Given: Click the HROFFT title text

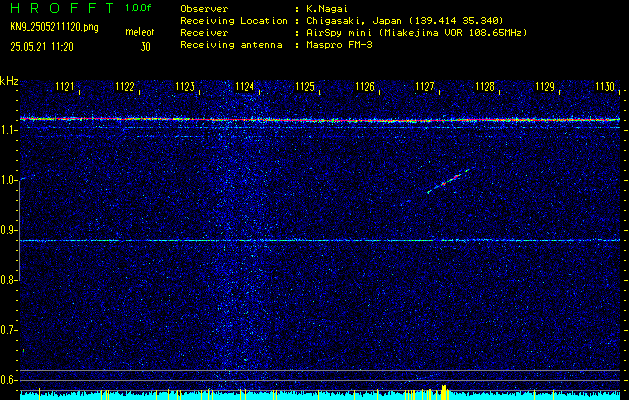Looking at the screenshot, I should 63,8.
